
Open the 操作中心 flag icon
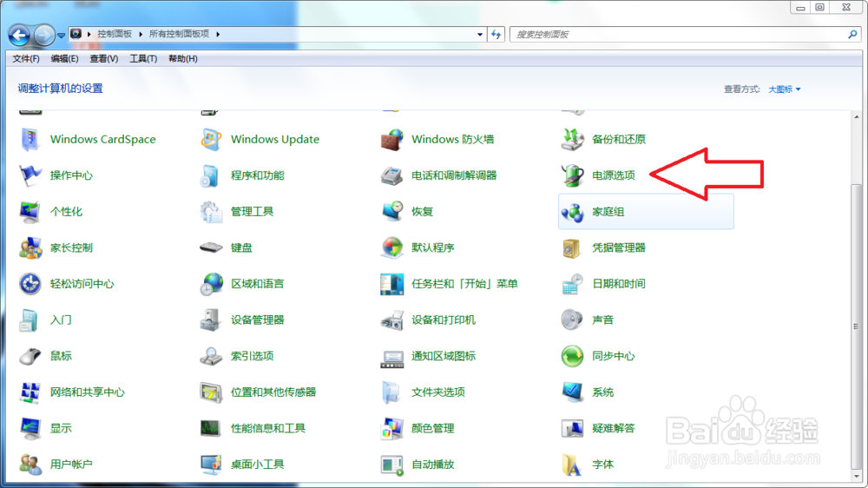30,175
